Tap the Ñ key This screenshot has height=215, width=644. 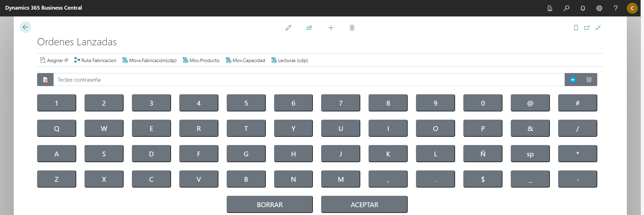click(483, 154)
